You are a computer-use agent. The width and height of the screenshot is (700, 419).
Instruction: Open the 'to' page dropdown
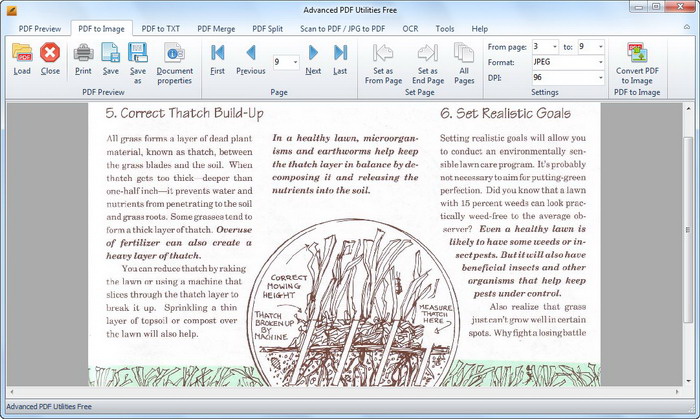600,46
